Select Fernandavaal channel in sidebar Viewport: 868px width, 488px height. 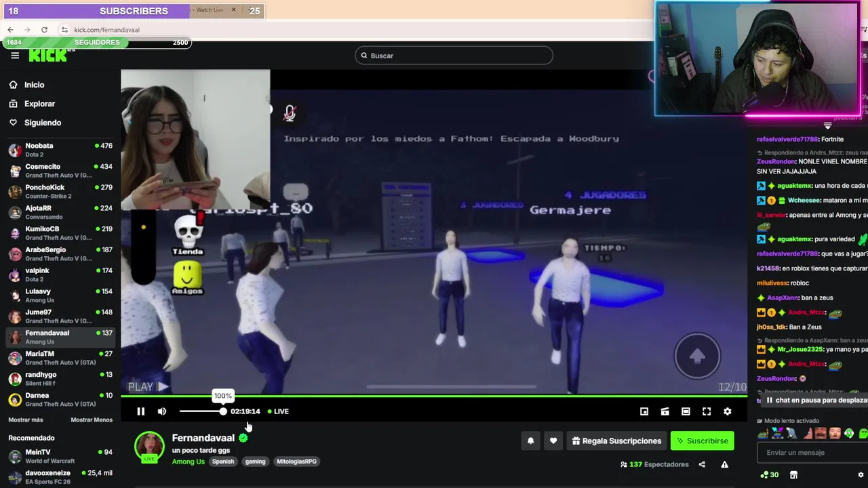click(60, 337)
